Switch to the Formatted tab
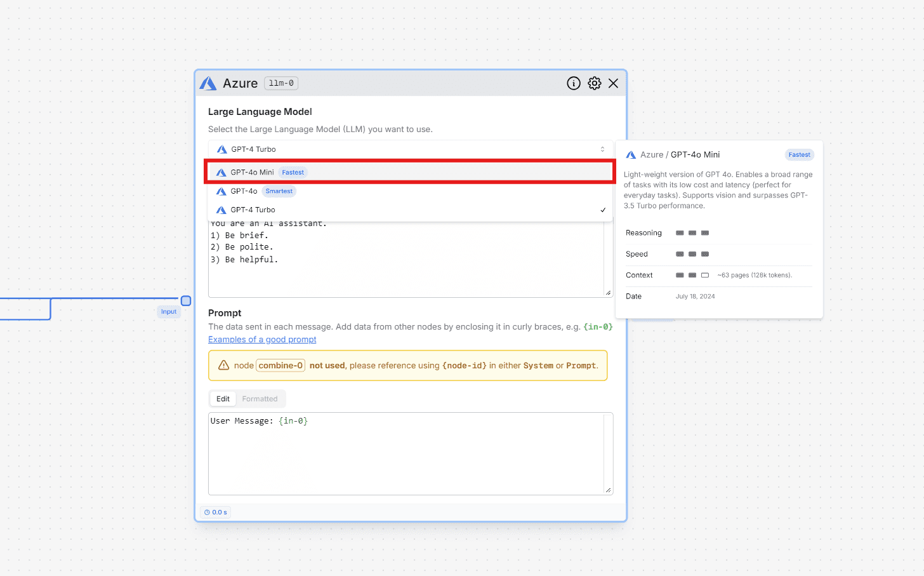This screenshot has width=924, height=576. tap(260, 399)
